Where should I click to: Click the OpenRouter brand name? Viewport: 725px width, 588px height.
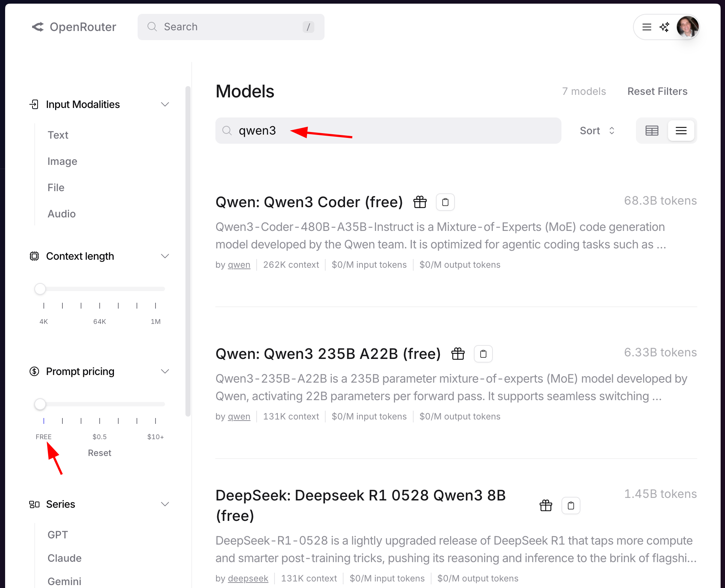pos(83,27)
